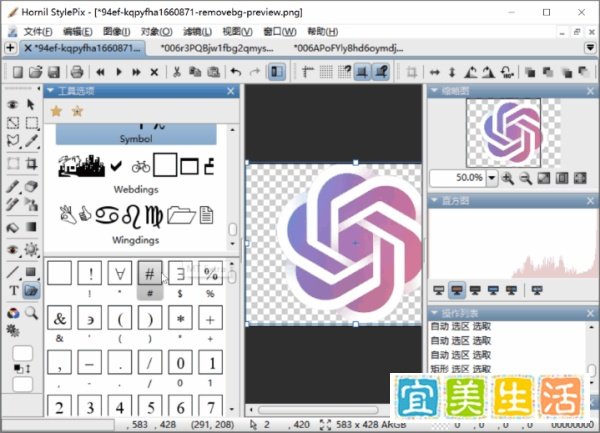The image size is (600, 433).
Task: Click the Save floppy disk icon
Action: pyautogui.click(x=54, y=72)
